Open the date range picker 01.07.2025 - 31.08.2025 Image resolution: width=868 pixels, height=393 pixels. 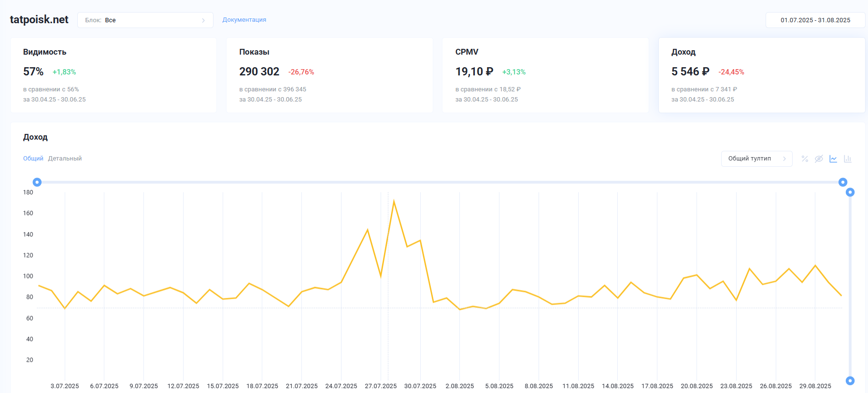pyautogui.click(x=815, y=20)
